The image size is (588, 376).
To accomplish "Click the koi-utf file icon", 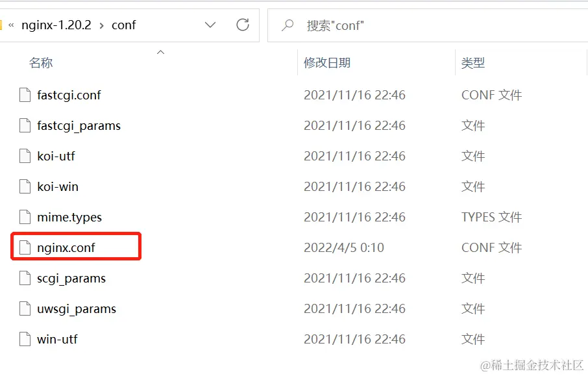I will 25,156.
